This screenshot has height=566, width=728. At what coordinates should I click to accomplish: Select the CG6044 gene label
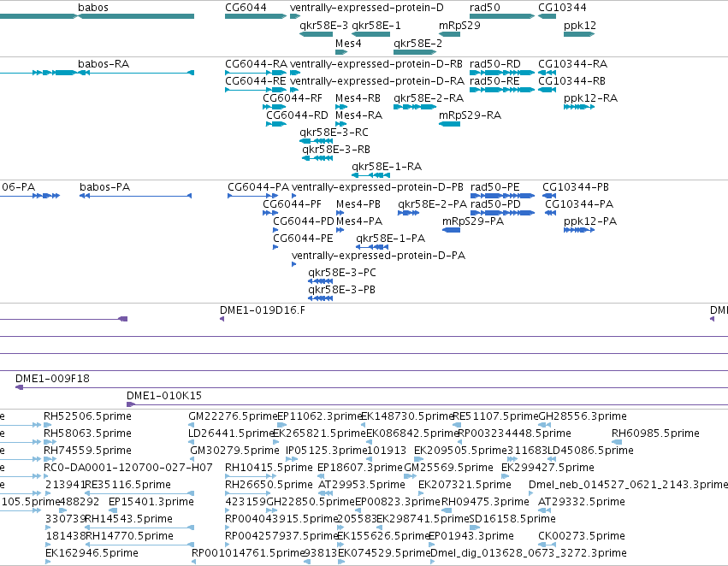coord(246,8)
